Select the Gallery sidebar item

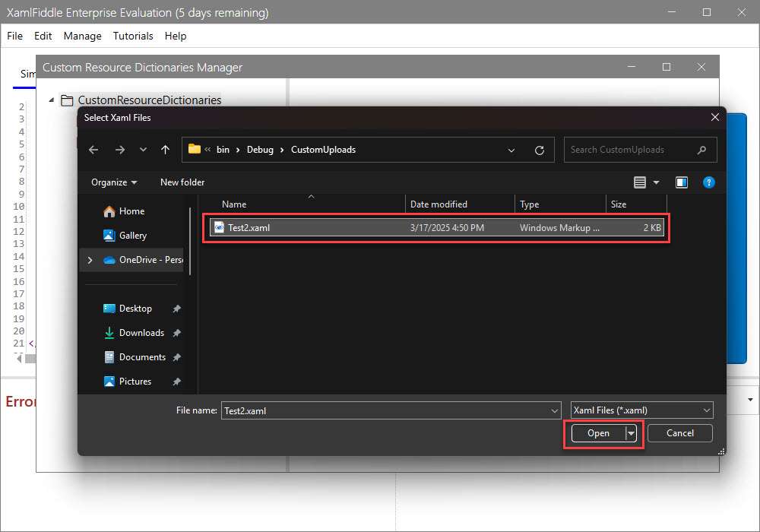point(132,236)
